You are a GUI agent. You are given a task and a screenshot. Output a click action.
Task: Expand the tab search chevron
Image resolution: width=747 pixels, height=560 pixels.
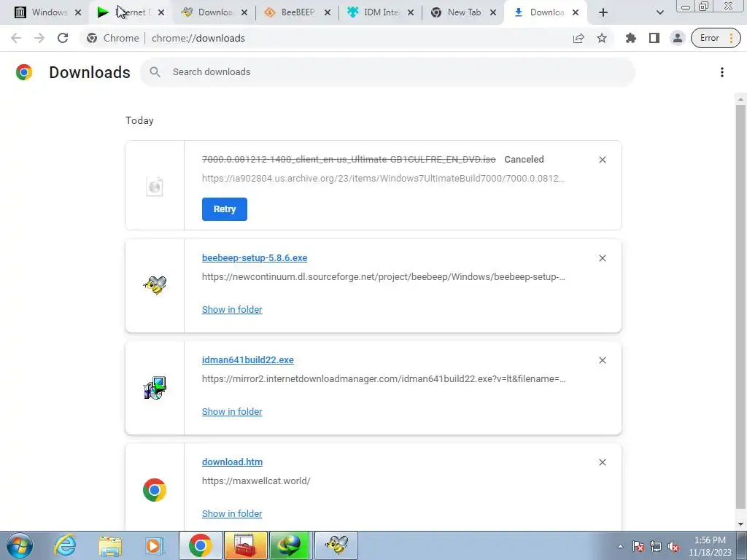tap(659, 12)
